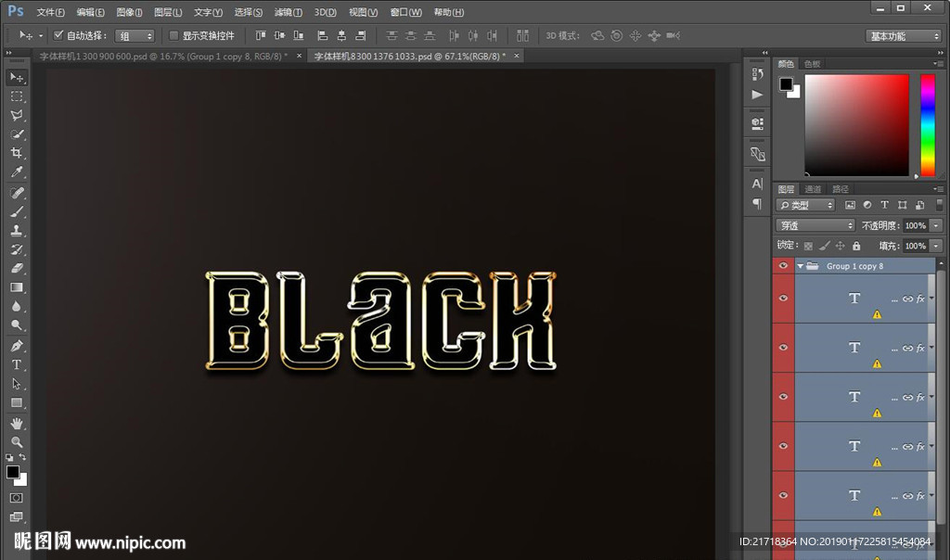
Task: Click the layer opacity field showing 100%
Action: pyautogui.click(x=915, y=225)
